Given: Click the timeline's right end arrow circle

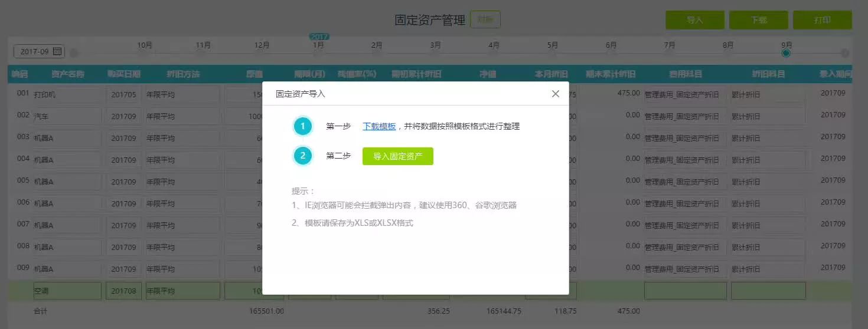Looking at the screenshot, I should pyautogui.click(x=845, y=53).
